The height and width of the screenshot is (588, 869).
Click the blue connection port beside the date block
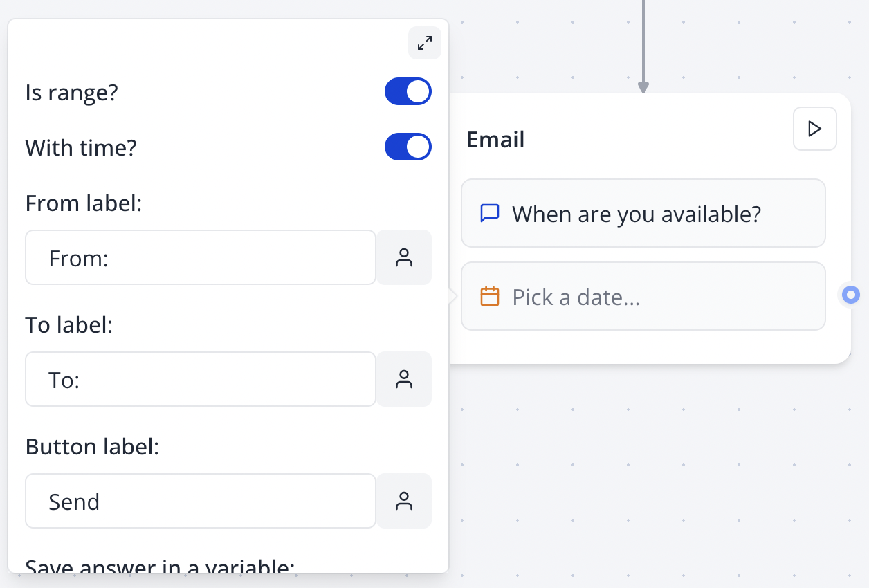[x=850, y=295]
